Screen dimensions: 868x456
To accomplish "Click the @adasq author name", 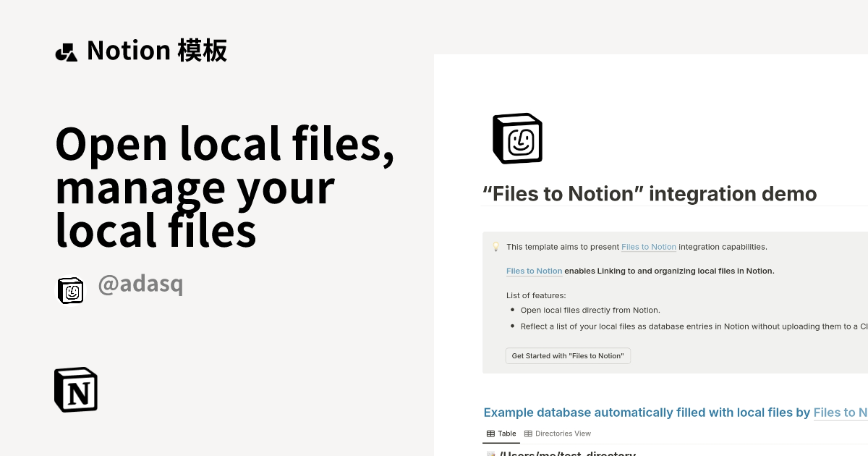I will [x=140, y=284].
